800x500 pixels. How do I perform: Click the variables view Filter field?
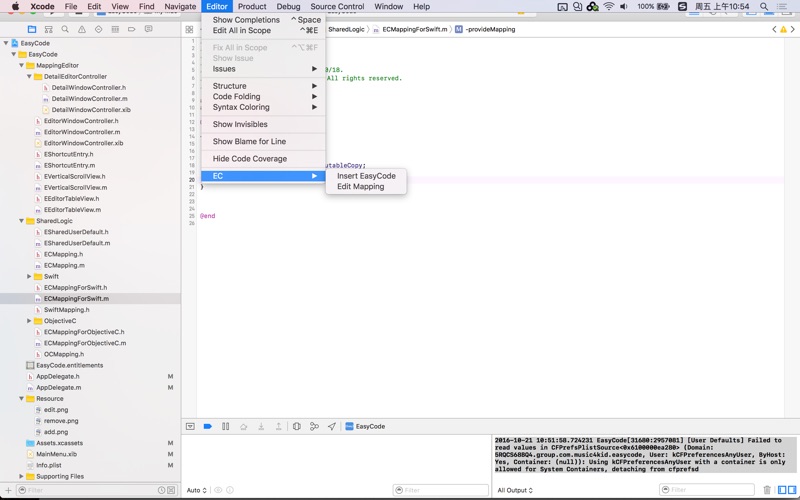(x=441, y=490)
